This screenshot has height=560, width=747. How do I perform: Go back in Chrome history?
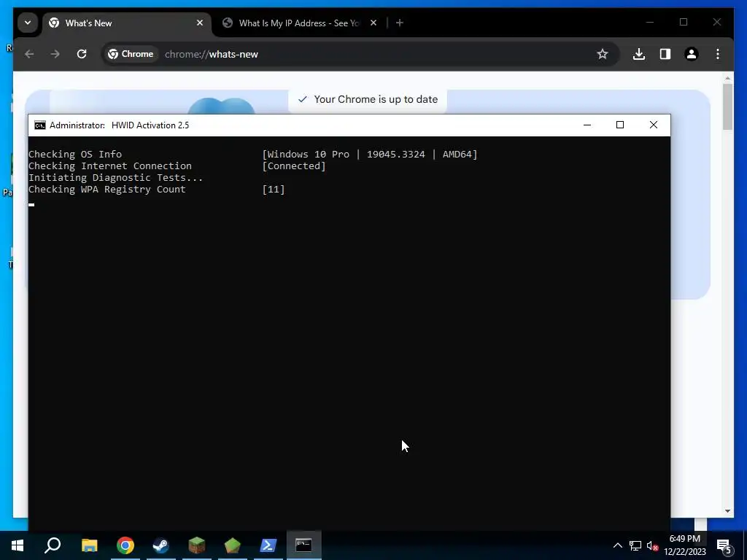point(29,54)
